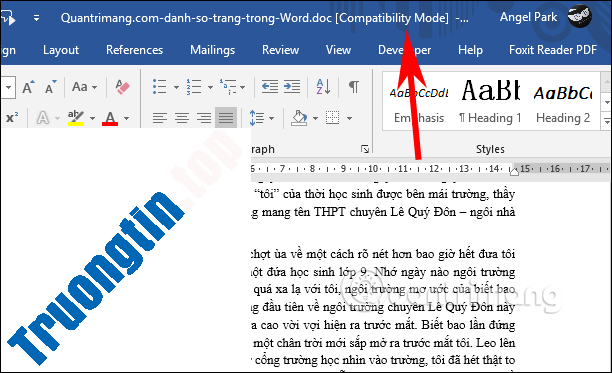
Task: Toggle Show/Hide paragraph marks
Action: click(x=354, y=87)
